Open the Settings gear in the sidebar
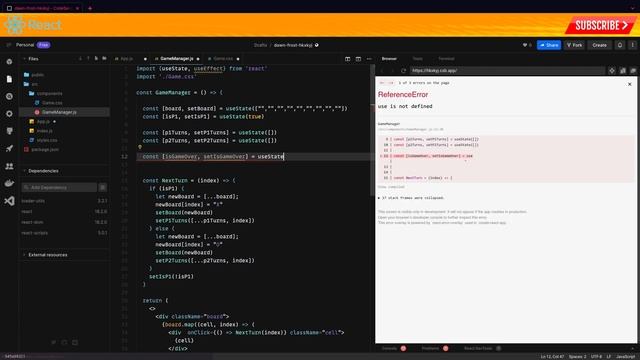 click(9, 114)
